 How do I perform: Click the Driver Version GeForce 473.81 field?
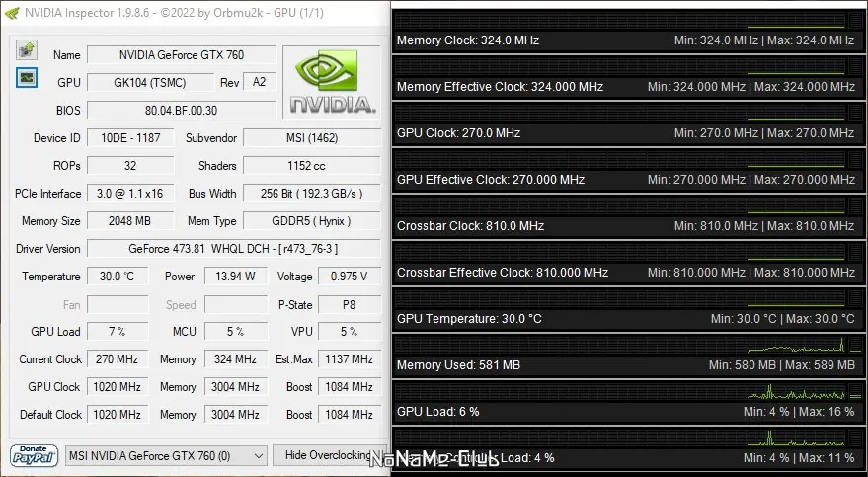(x=234, y=249)
